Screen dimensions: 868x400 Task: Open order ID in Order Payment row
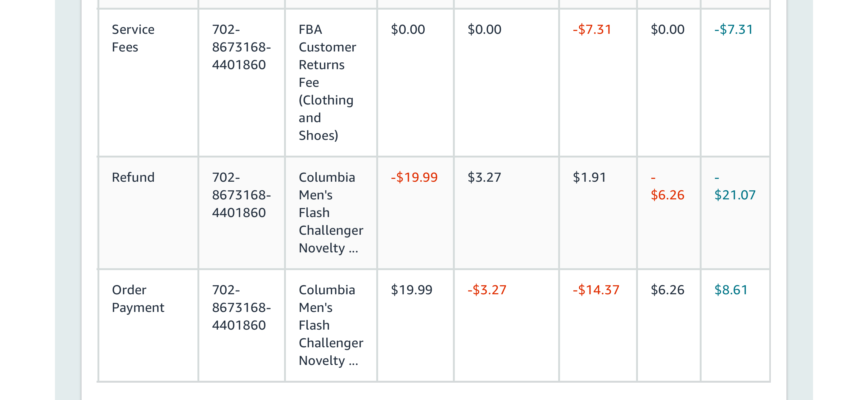[x=241, y=307]
